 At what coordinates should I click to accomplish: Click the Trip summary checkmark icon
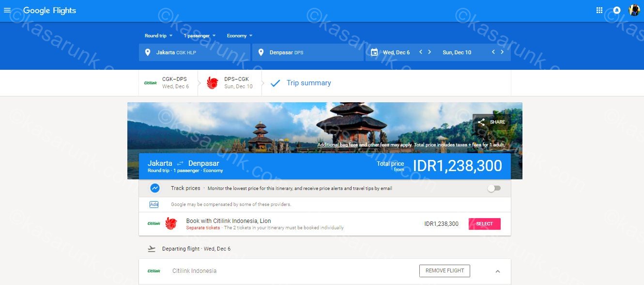pos(275,83)
